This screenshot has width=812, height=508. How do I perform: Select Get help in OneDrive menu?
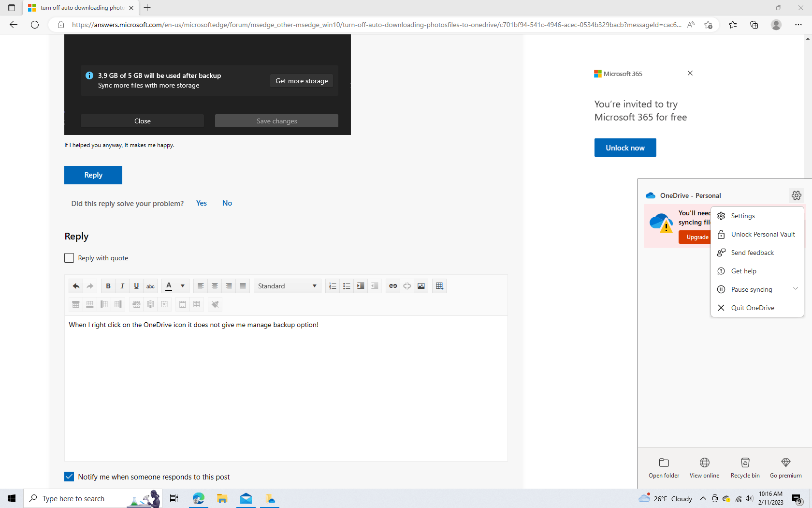(757, 271)
